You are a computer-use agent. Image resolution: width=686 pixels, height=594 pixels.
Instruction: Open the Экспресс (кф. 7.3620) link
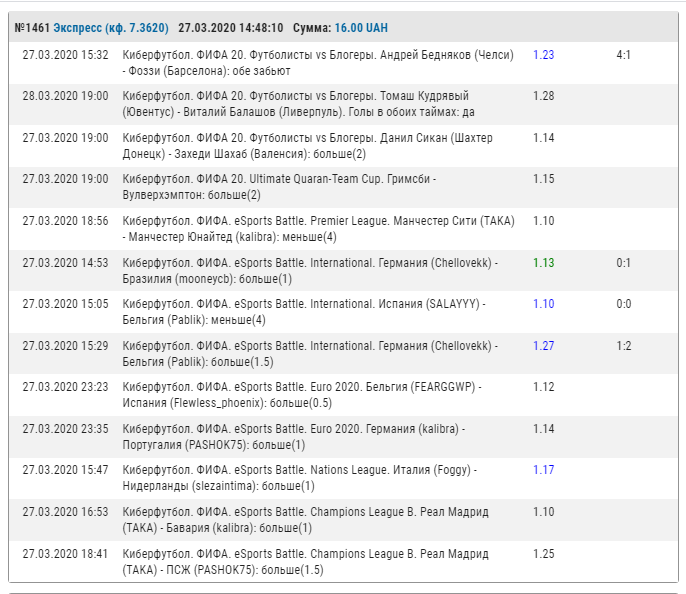tap(111, 28)
